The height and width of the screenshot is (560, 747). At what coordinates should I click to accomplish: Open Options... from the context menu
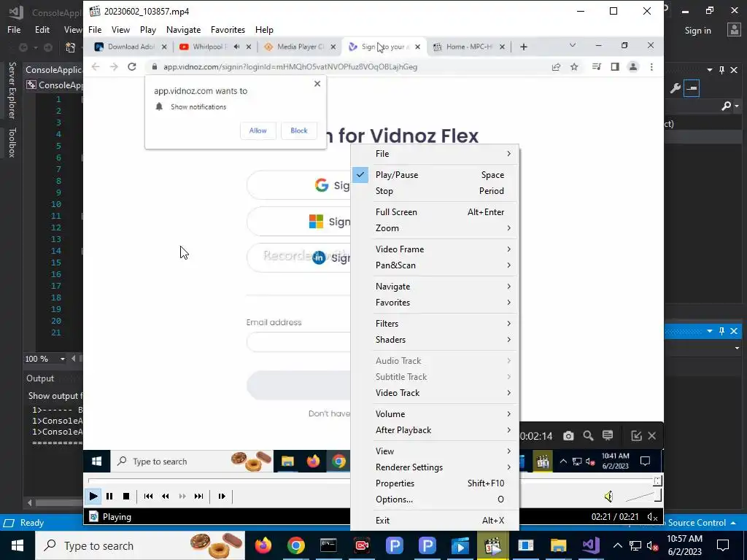click(x=435, y=499)
